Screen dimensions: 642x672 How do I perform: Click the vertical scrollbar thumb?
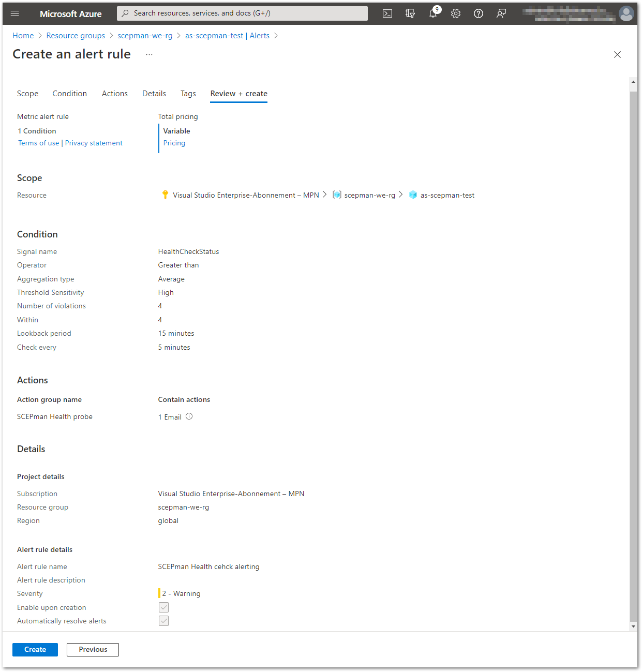[x=633, y=356]
